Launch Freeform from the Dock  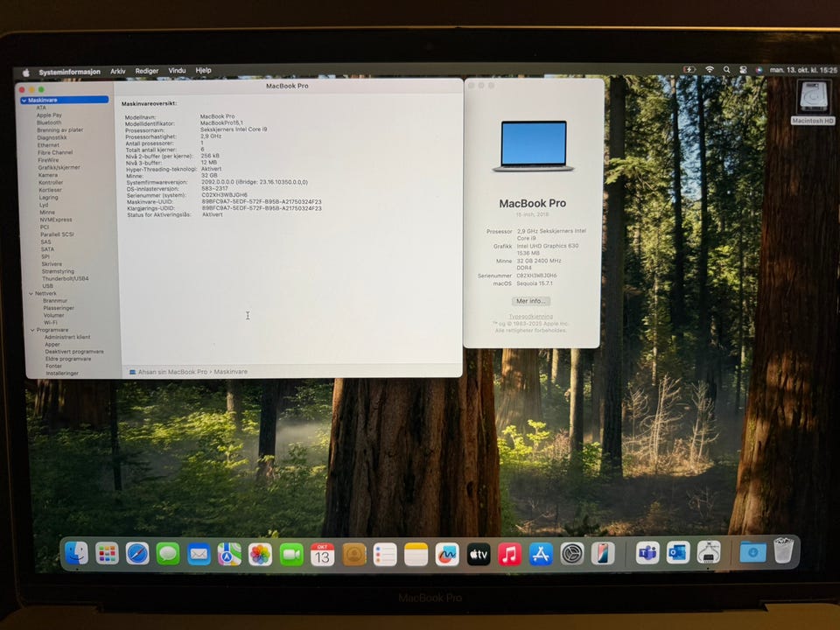(447, 555)
